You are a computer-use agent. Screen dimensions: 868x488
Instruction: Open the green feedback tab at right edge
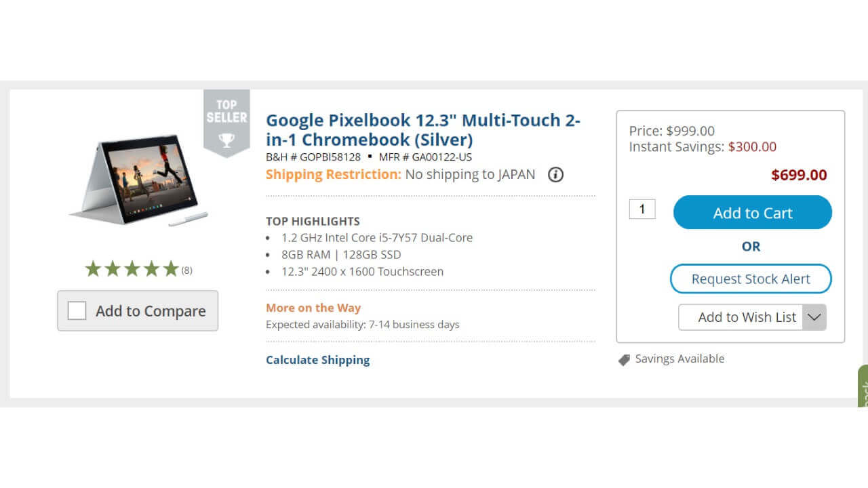pyautogui.click(x=863, y=388)
